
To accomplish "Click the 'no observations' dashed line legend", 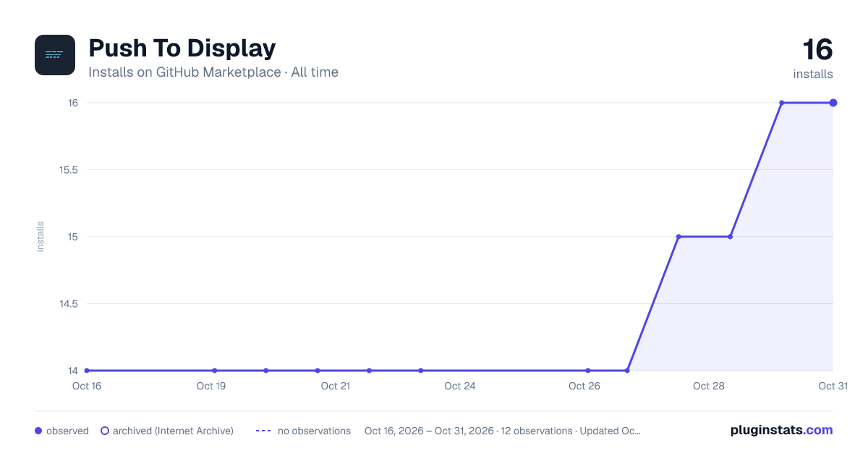I will click(x=263, y=431).
